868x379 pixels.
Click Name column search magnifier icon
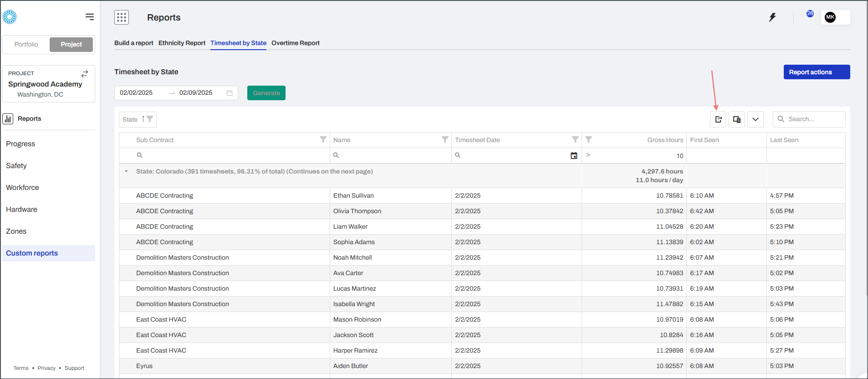pyautogui.click(x=336, y=155)
